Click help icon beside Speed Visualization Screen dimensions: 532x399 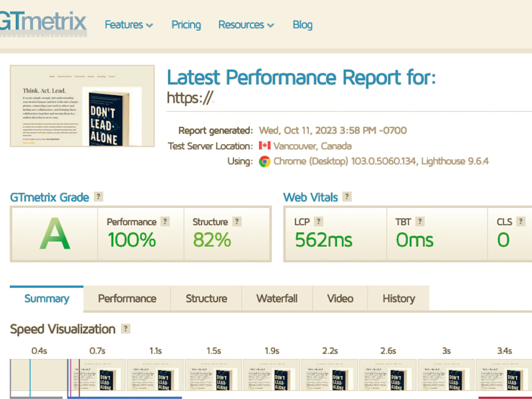pos(126,328)
